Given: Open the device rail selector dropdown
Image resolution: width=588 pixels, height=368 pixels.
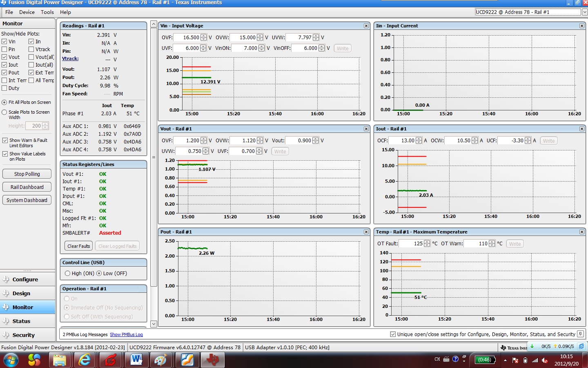Looking at the screenshot, I should 584,12.
